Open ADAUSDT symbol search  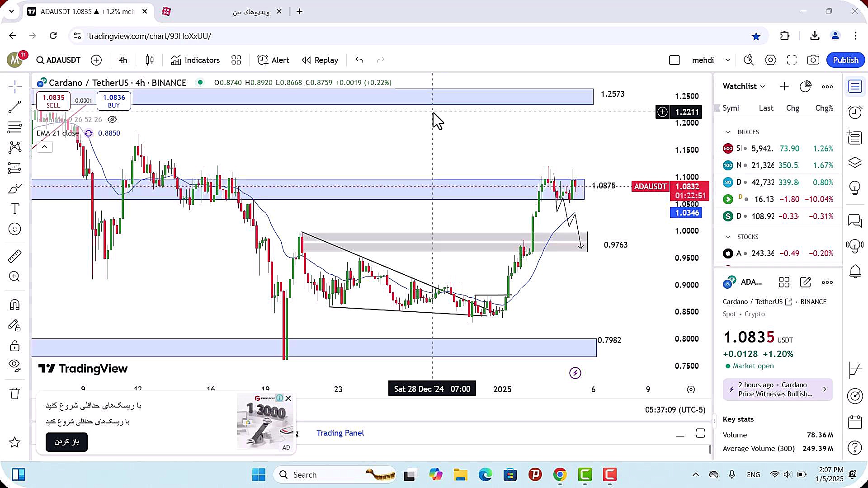pos(58,60)
